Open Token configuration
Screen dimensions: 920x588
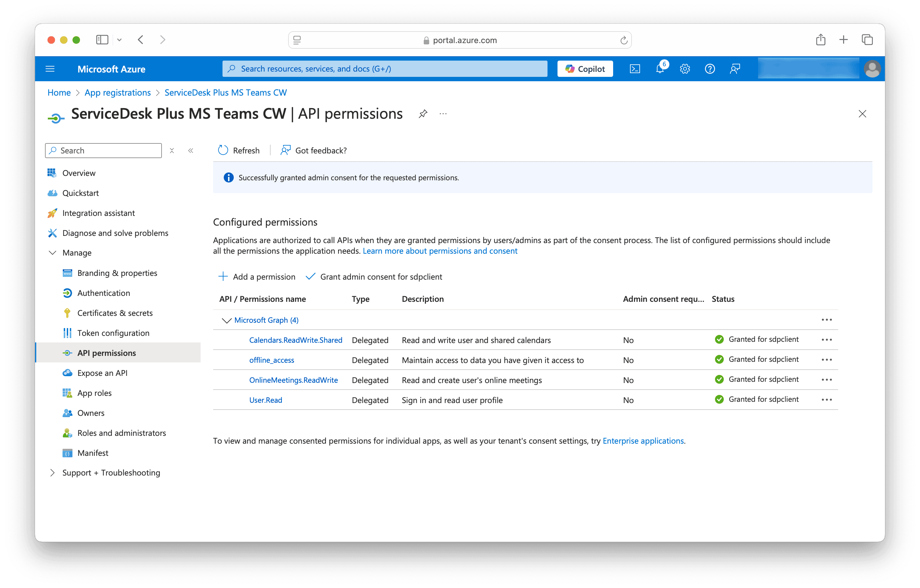point(113,333)
